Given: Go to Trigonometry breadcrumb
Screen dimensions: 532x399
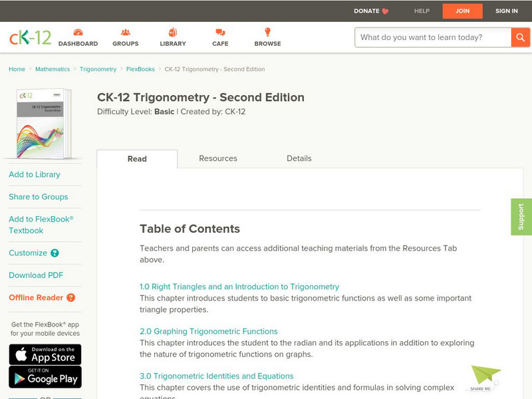Looking at the screenshot, I should click(98, 69).
